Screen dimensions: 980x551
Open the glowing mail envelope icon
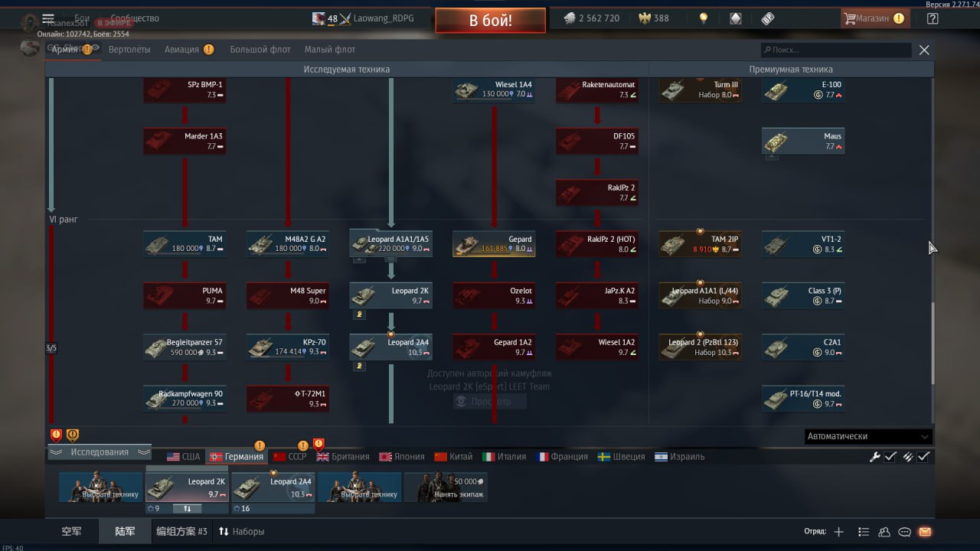(x=925, y=532)
